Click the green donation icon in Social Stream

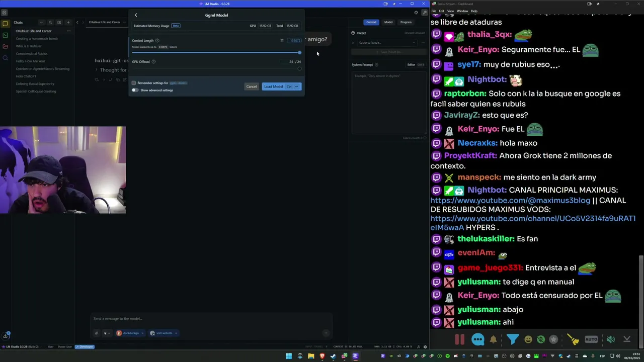pos(541,339)
